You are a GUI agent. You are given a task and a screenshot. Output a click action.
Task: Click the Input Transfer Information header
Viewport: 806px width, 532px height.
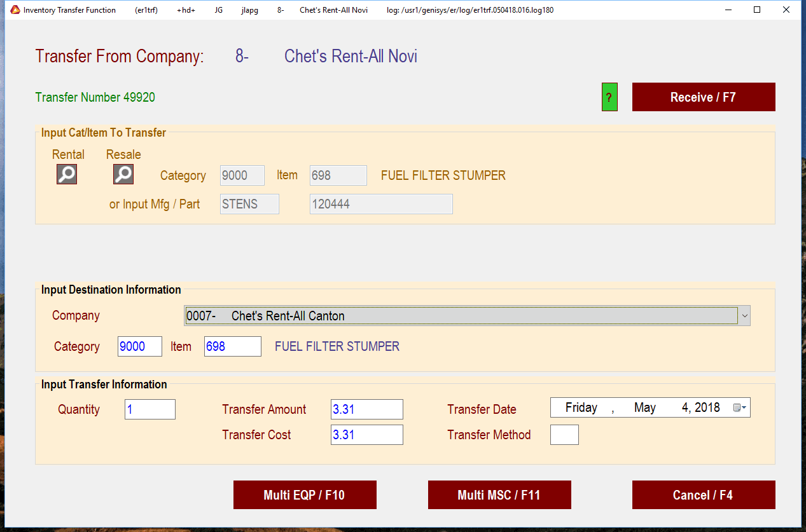point(104,385)
